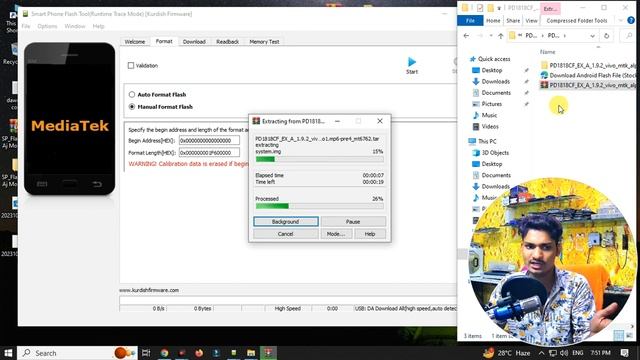The width and height of the screenshot is (640, 360).
Task: Go back in File Explorer
Action: tap(466, 36)
